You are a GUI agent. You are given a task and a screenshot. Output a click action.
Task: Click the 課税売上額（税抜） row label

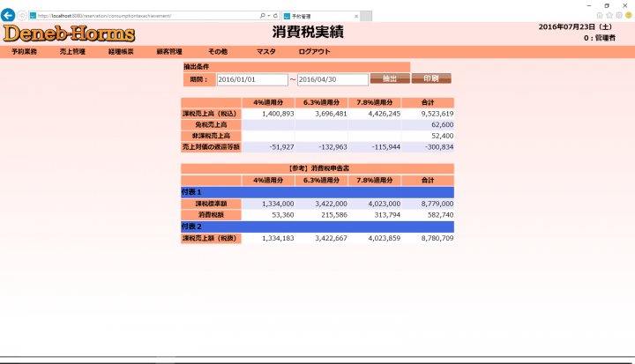point(211,239)
